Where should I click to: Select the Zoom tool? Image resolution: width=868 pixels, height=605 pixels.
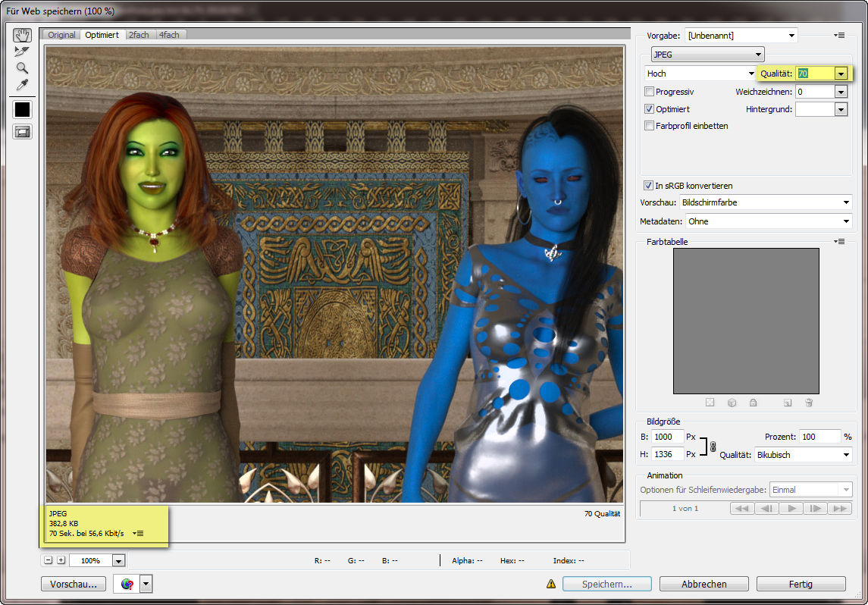(22, 68)
